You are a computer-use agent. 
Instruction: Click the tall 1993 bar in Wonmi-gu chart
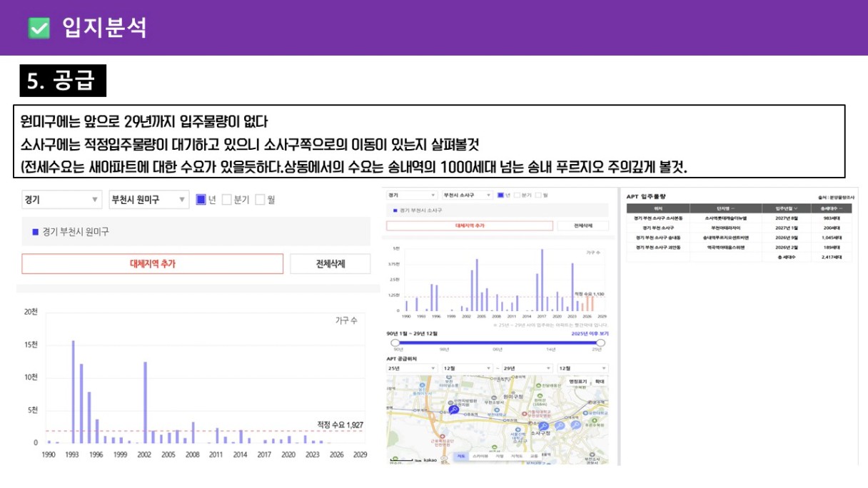point(73,392)
